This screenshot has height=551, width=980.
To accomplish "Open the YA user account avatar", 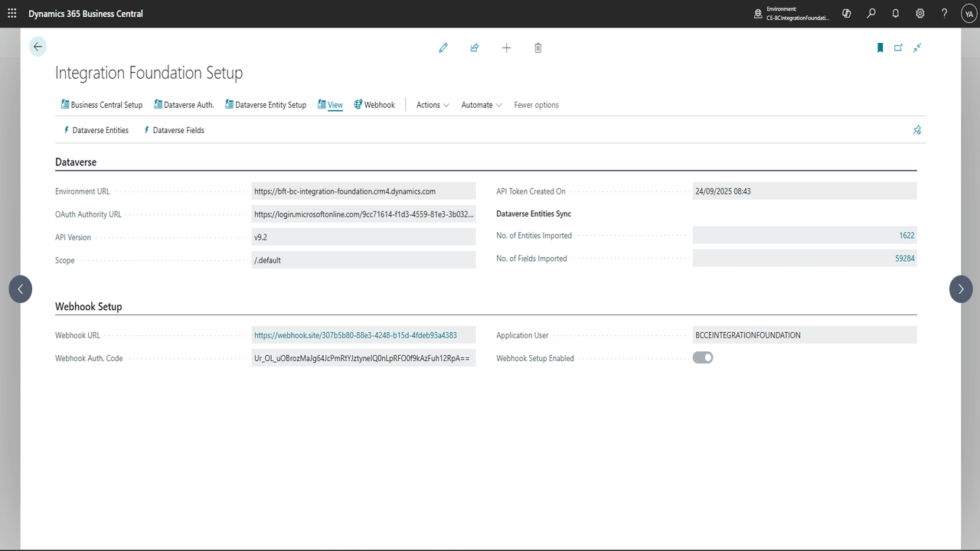I will click(969, 13).
